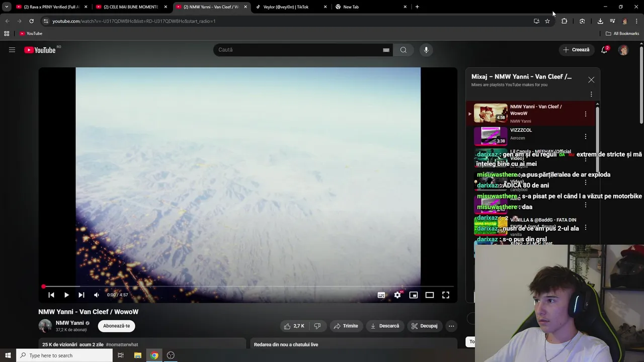The image size is (644, 362).
Task: Like the video (2,7 K)
Action: click(294, 326)
